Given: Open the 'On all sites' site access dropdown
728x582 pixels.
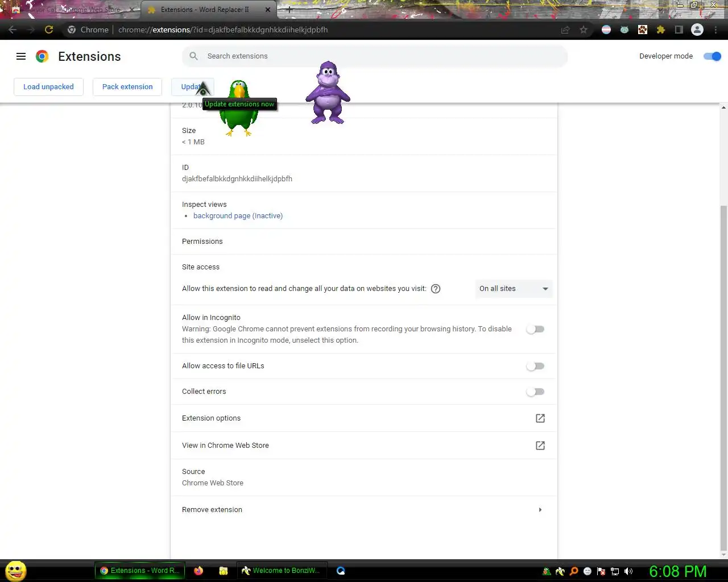Looking at the screenshot, I should (x=514, y=289).
